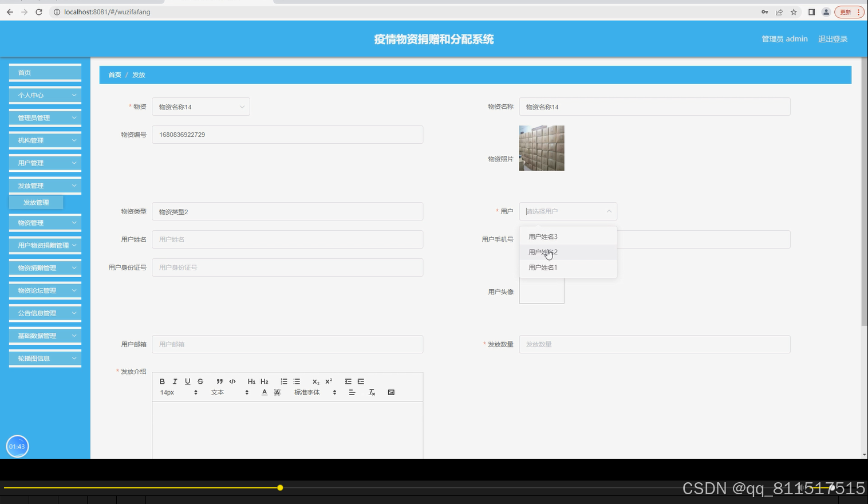This screenshot has width=868, height=504.
Task: Open the text color picker
Action: (265, 392)
